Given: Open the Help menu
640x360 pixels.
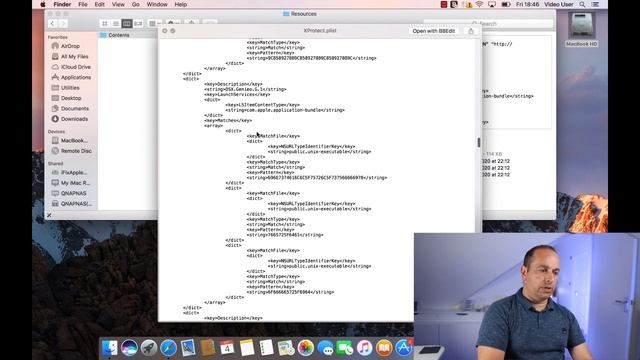Looking at the screenshot, I should point(180,4).
